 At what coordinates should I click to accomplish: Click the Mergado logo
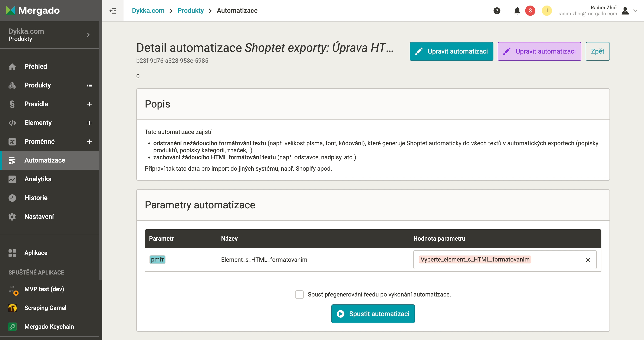[33, 10]
